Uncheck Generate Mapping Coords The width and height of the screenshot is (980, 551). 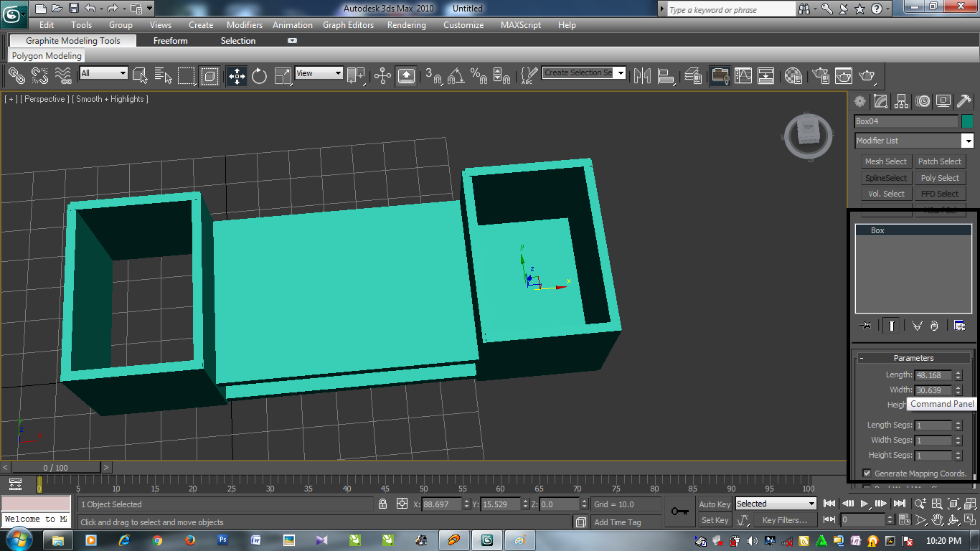[x=867, y=474]
